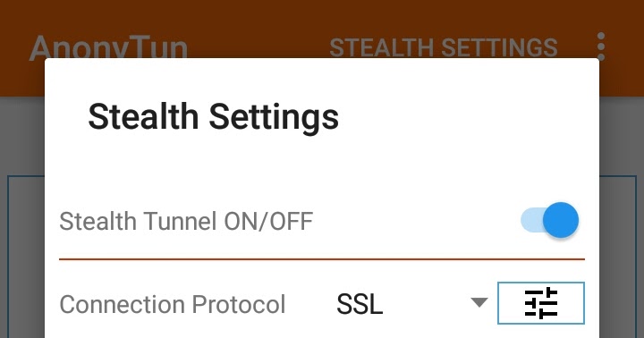Tap the Connection Protocol label
Viewport: 644px width, 338px height.
tap(173, 304)
